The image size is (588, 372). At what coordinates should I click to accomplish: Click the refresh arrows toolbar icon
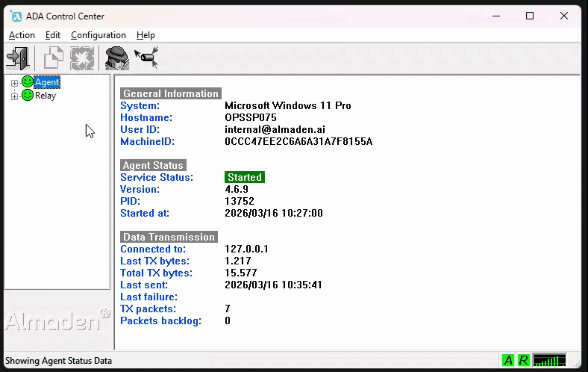click(82, 58)
